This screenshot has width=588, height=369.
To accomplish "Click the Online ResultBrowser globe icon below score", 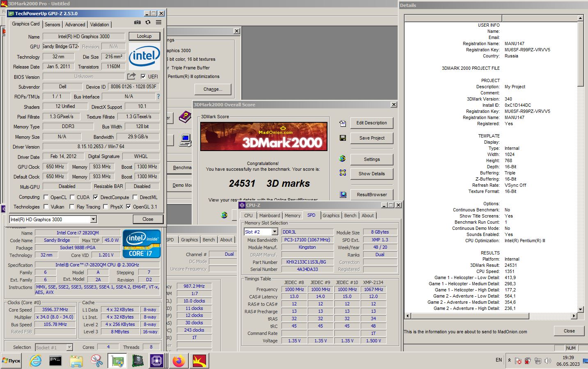I will pos(224,215).
